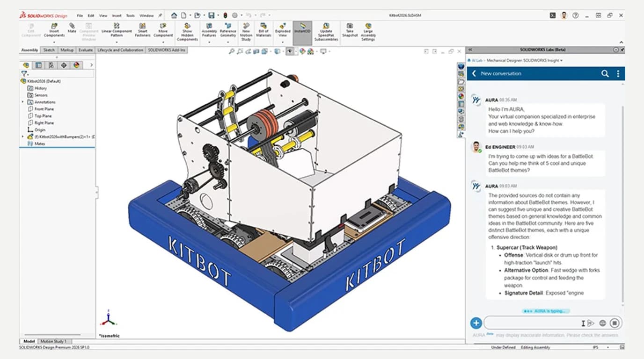
Task: Click the Take Snapshot tool
Action: [350, 30]
